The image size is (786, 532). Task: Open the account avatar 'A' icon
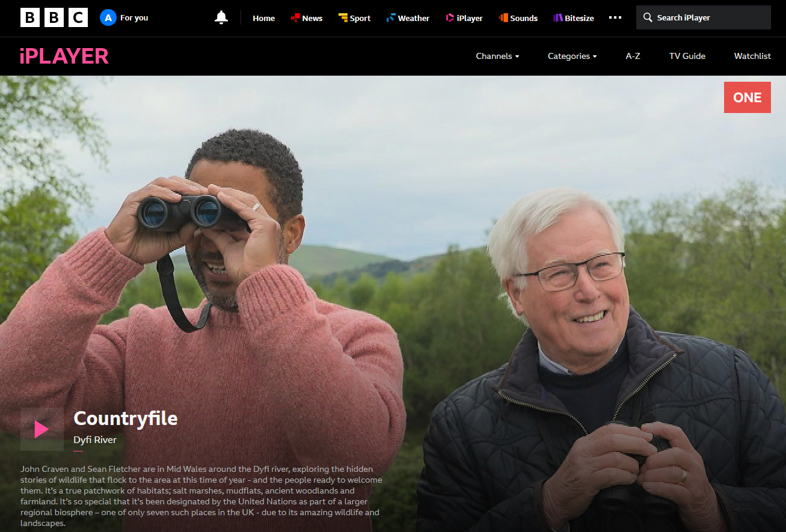[108, 18]
